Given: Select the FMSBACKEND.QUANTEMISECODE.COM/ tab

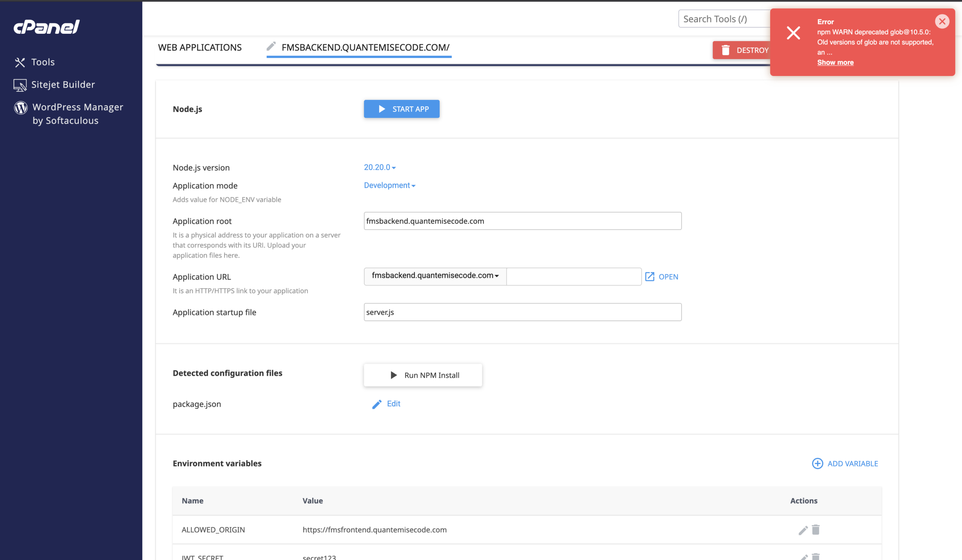Looking at the screenshot, I should [x=365, y=47].
